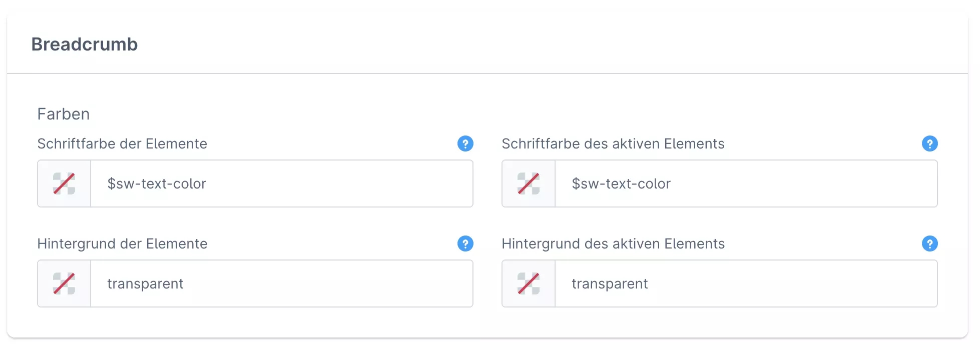Open color picker for Hintergrund der Elemente
This screenshot has width=980, height=350.
click(x=64, y=283)
